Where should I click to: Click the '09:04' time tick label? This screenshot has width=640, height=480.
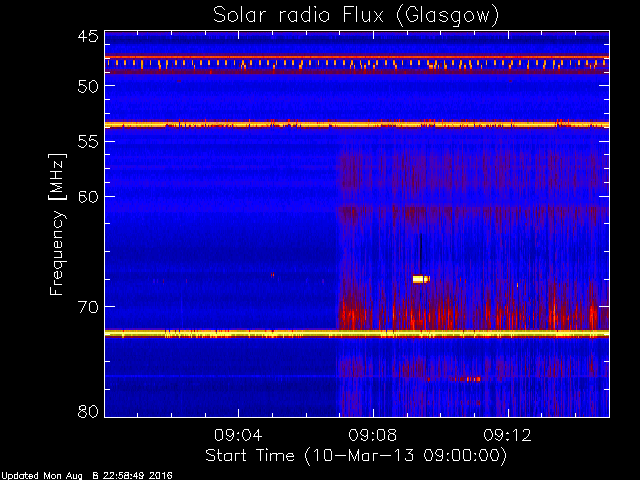coord(238,435)
